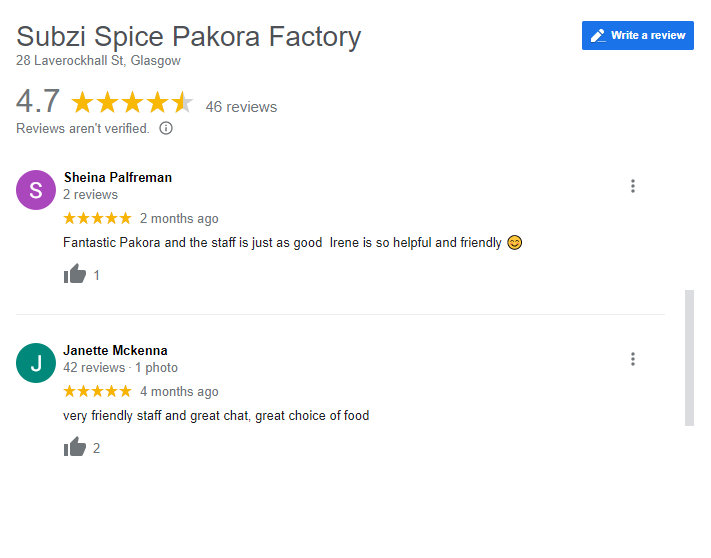Click the pencil icon in Write a review

(598, 36)
